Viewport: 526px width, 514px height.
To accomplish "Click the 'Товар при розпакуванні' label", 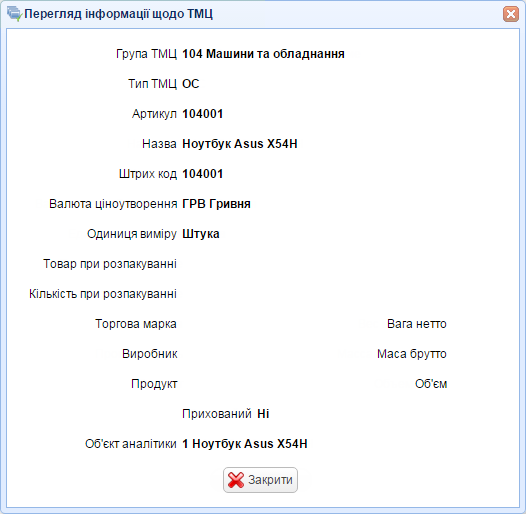I will click(110, 264).
